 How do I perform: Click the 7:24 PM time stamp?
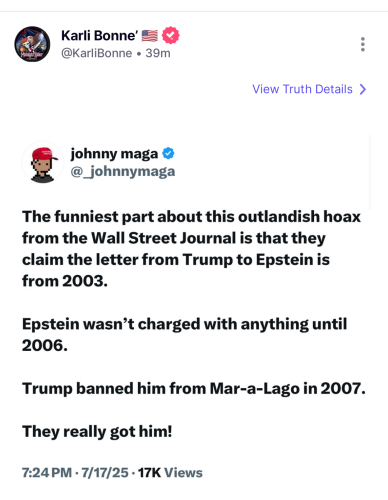(x=47, y=473)
